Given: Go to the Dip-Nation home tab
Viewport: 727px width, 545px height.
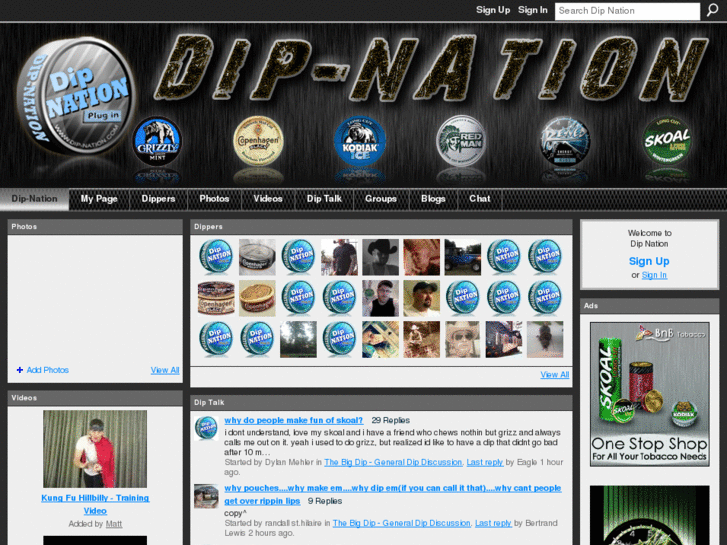Looking at the screenshot, I should click(34, 199).
